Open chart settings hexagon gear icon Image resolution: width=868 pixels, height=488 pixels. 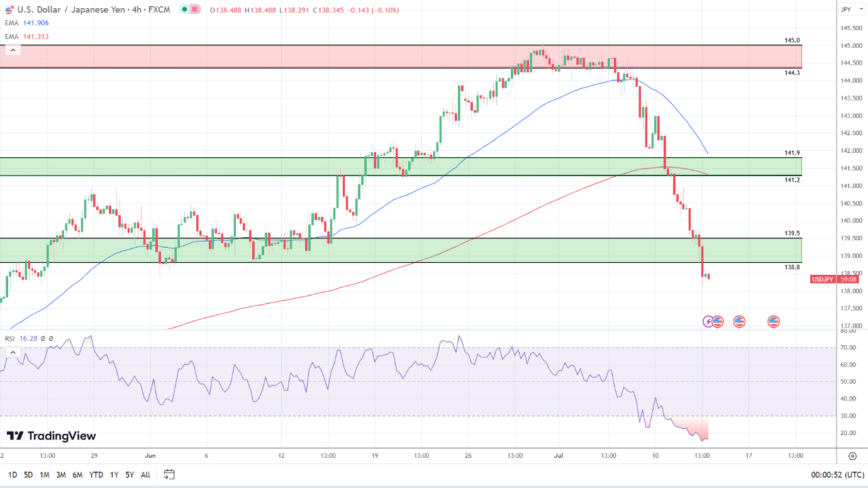pyautogui.click(x=852, y=457)
